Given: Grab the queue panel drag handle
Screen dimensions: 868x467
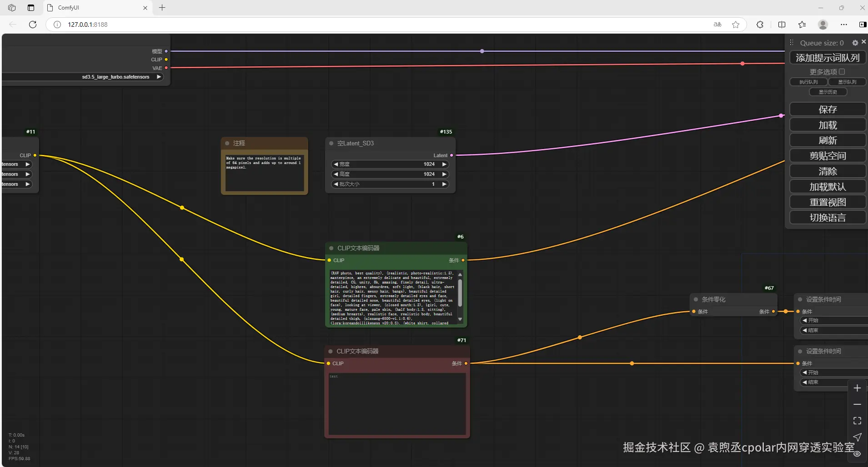Looking at the screenshot, I should [x=792, y=43].
